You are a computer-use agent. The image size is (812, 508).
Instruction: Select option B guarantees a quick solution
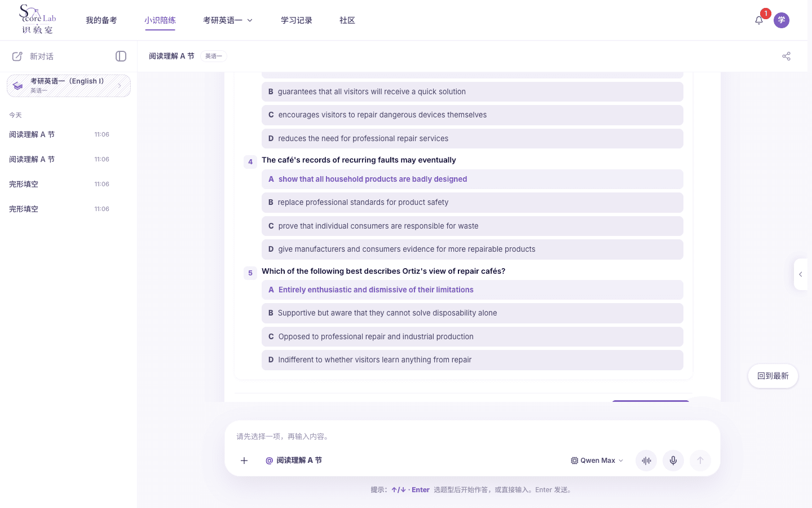[473, 92]
